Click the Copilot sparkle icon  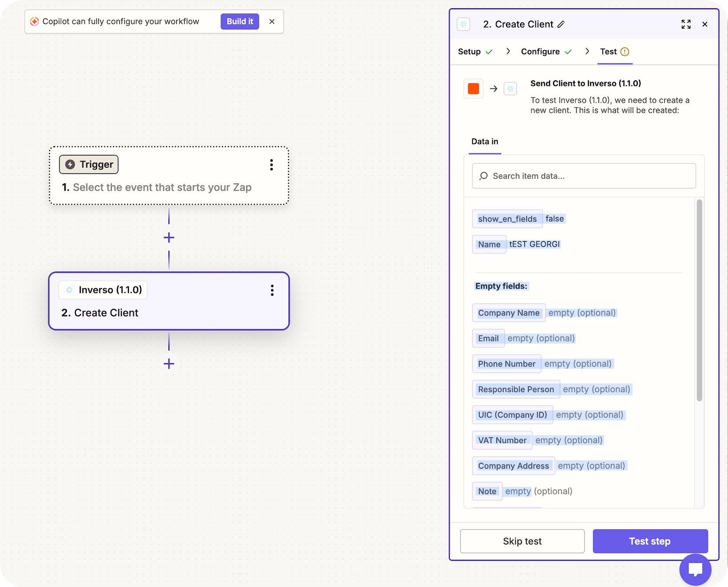point(34,21)
